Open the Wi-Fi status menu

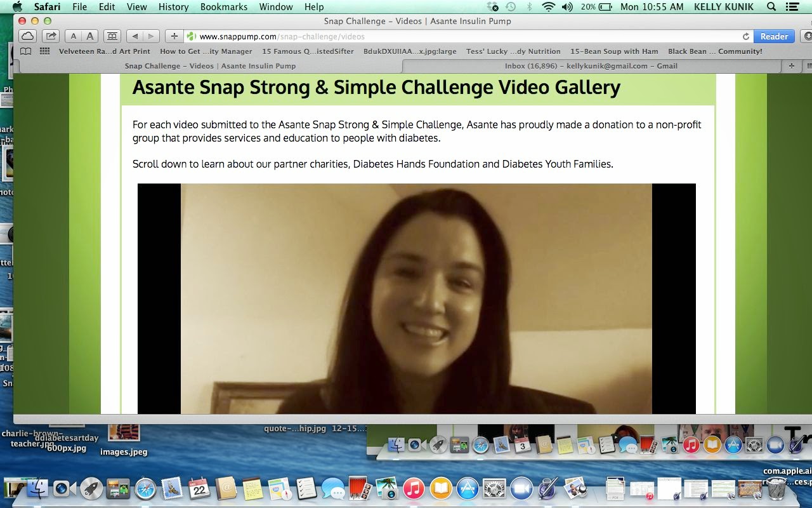(x=548, y=7)
